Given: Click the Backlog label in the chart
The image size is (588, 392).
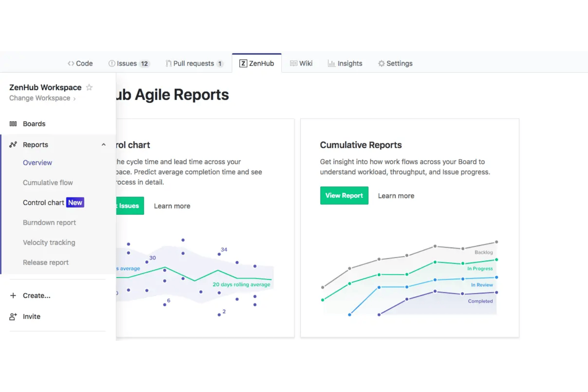Looking at the screenshot, I should pyautogui.click(x=484, y=253).
